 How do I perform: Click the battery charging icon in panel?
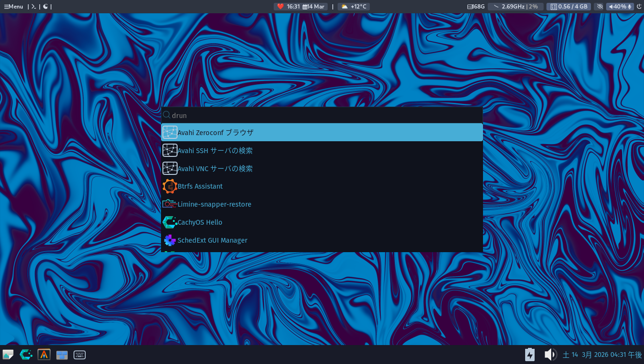pos(530,355)
